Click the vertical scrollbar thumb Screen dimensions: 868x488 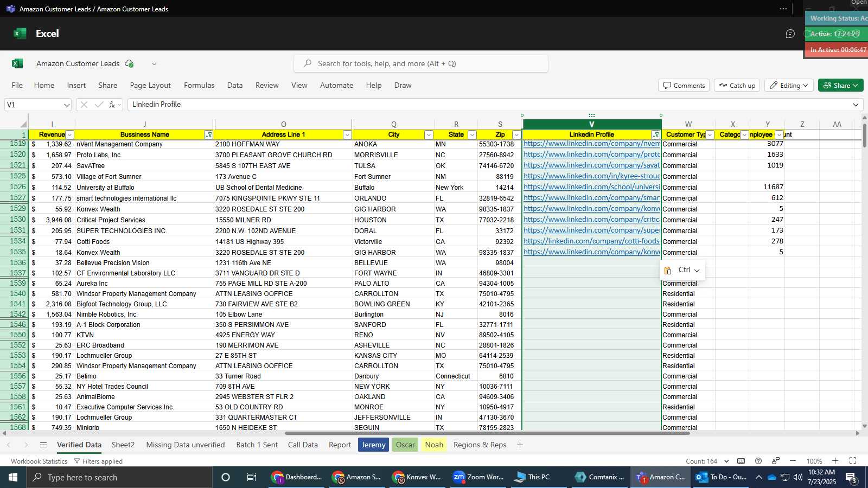pos(864,136)
